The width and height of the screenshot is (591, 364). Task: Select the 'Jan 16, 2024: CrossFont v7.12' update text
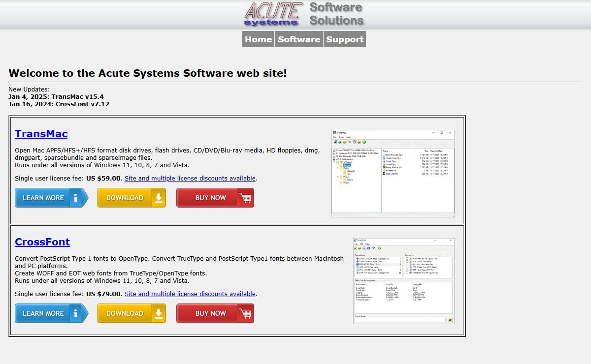click(x=59, y=104)
